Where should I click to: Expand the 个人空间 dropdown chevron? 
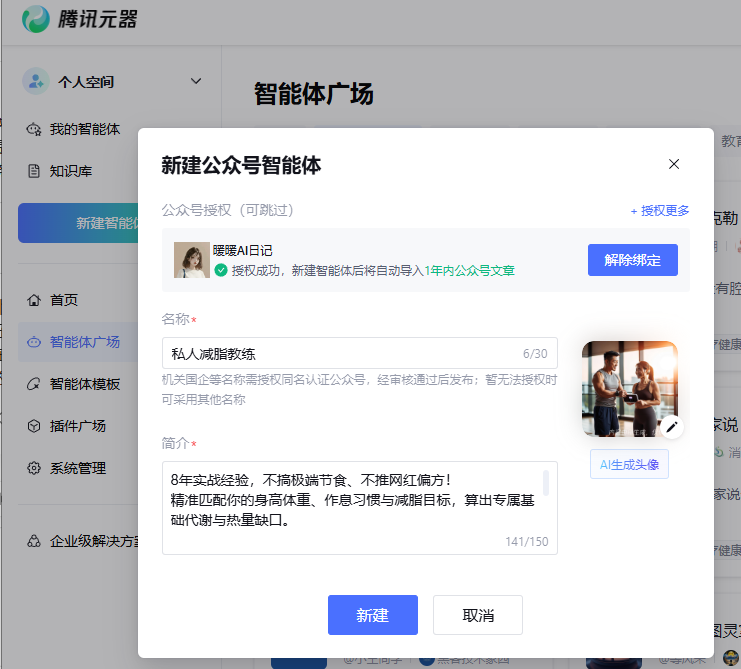tap(196, 81)
